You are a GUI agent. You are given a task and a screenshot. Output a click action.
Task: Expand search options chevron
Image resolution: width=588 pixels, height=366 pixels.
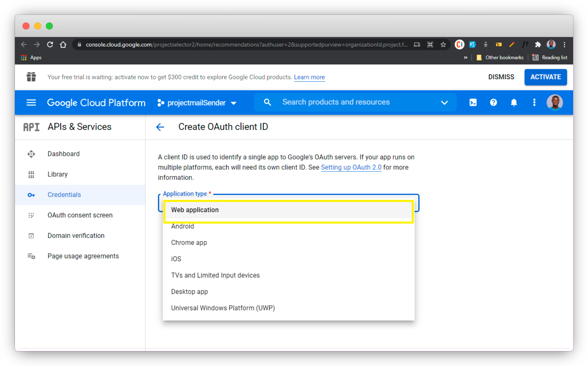coord(444,103)
